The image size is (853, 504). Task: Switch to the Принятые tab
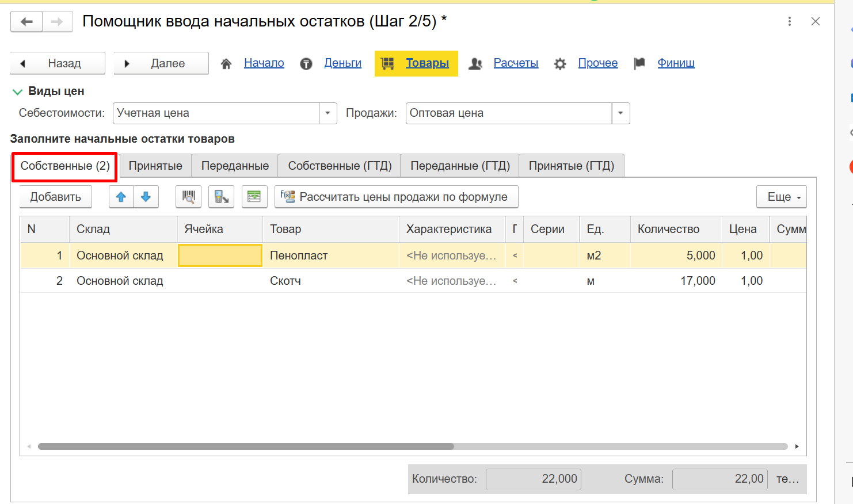coord(155,166)
